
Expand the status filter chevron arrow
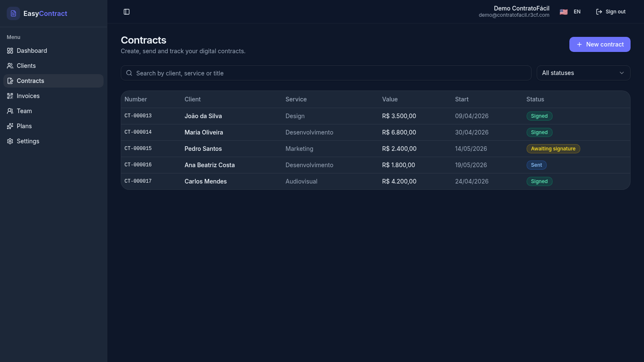pyautogui.click(x=622, y=73)
